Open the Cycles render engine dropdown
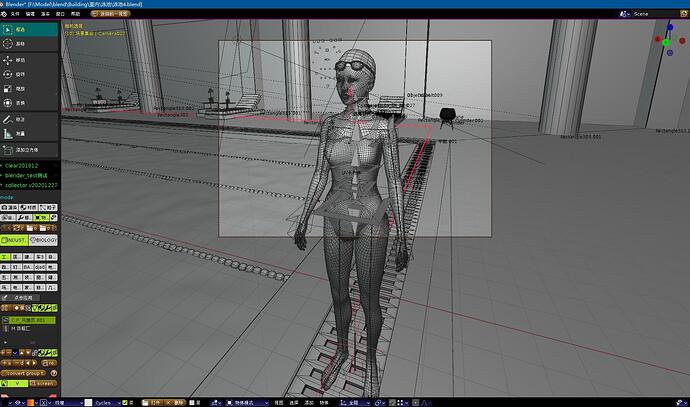 (107, 403)
